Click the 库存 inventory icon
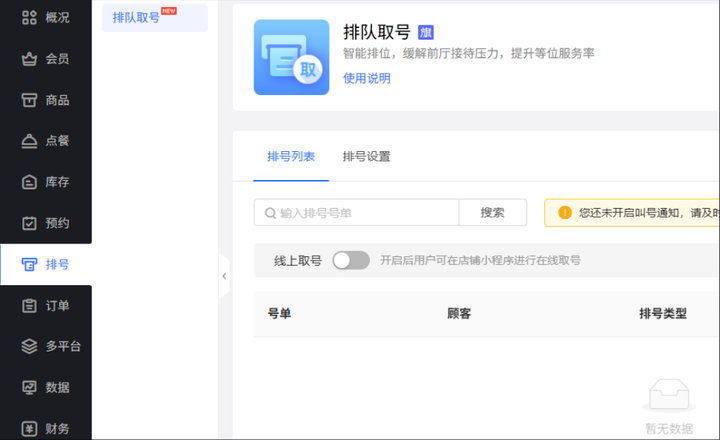The height and width of the screenshot is (440, 720). click(x=29, y=181)
